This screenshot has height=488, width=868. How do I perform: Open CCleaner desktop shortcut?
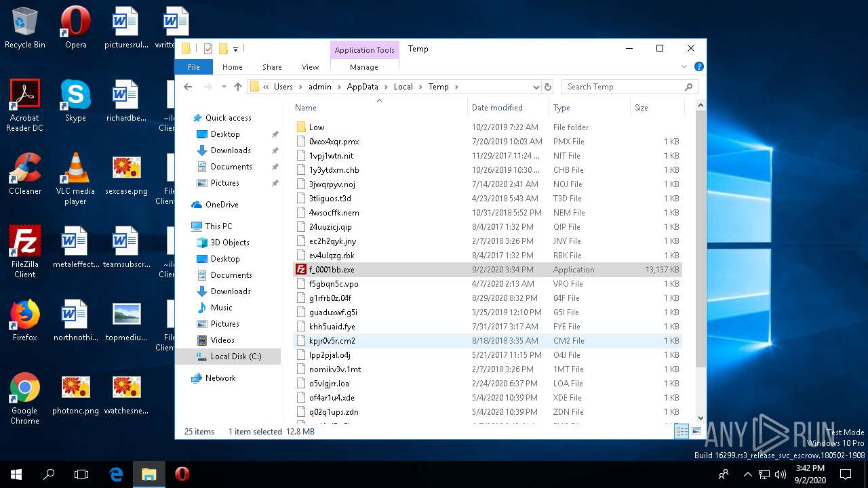tap(25, 174)
